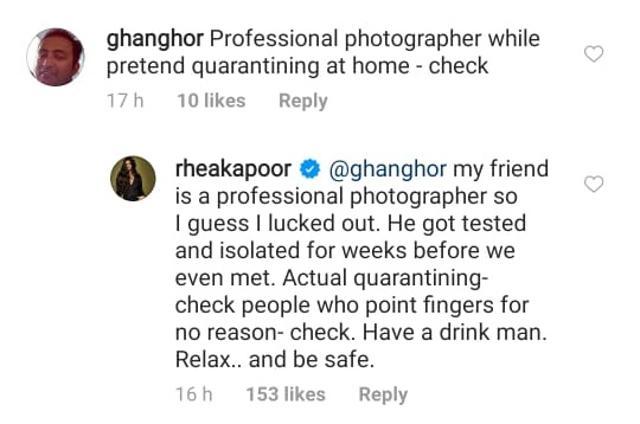Visit the rheakapoor username profile link
This screenshot has width=640, height=424.
point(233,169)
